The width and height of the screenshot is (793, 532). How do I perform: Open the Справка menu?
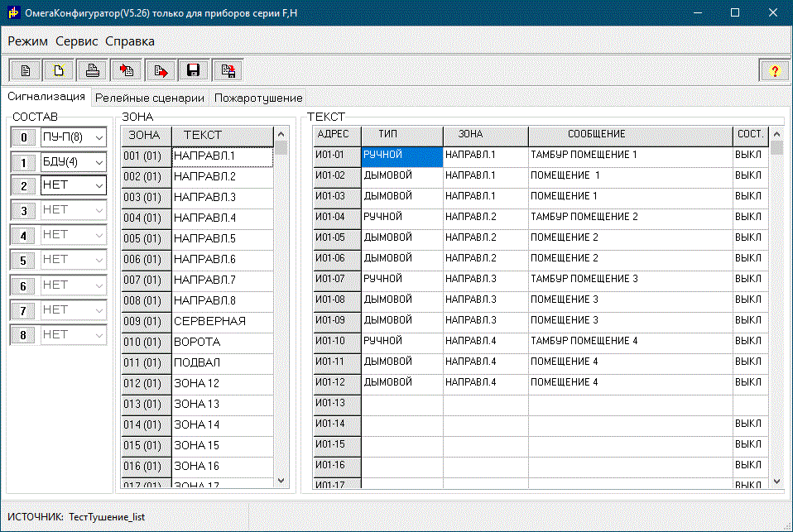click(x=130, y=41)
